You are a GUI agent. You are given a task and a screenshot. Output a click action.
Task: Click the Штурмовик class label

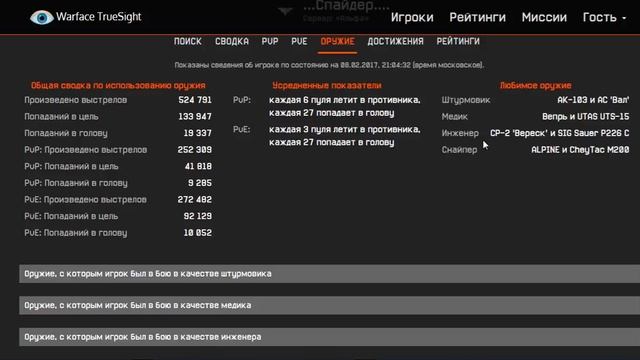point(466,100)
